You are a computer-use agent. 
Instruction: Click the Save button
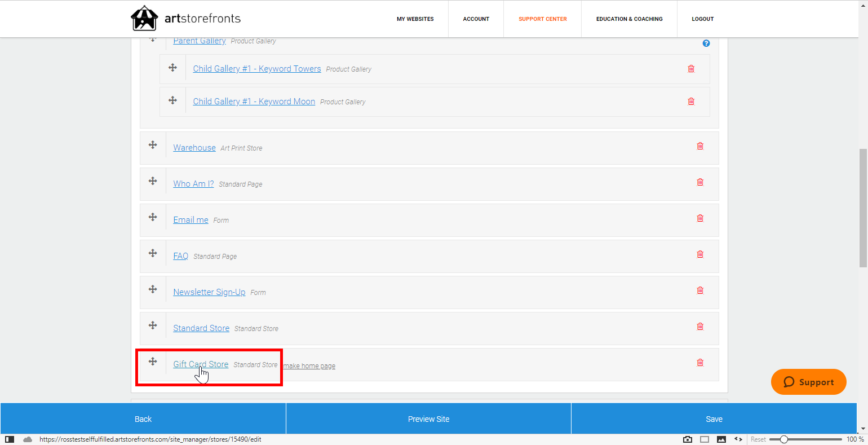(x=714, y=419)
